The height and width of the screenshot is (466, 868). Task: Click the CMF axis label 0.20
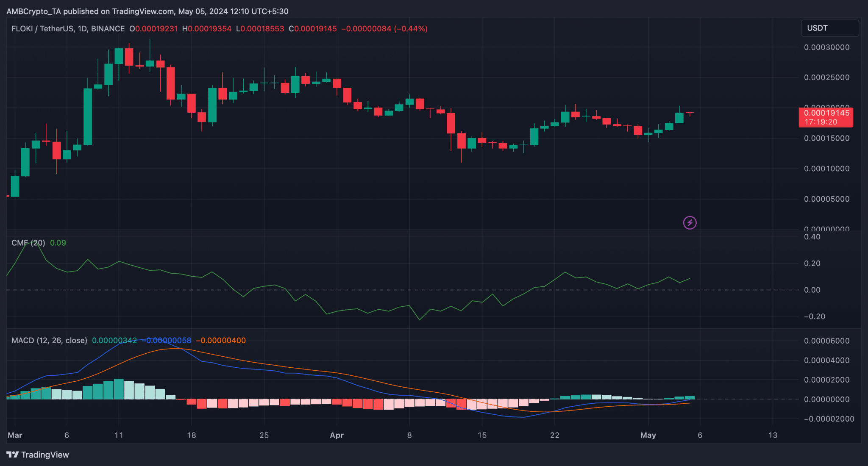pos(812,264)
